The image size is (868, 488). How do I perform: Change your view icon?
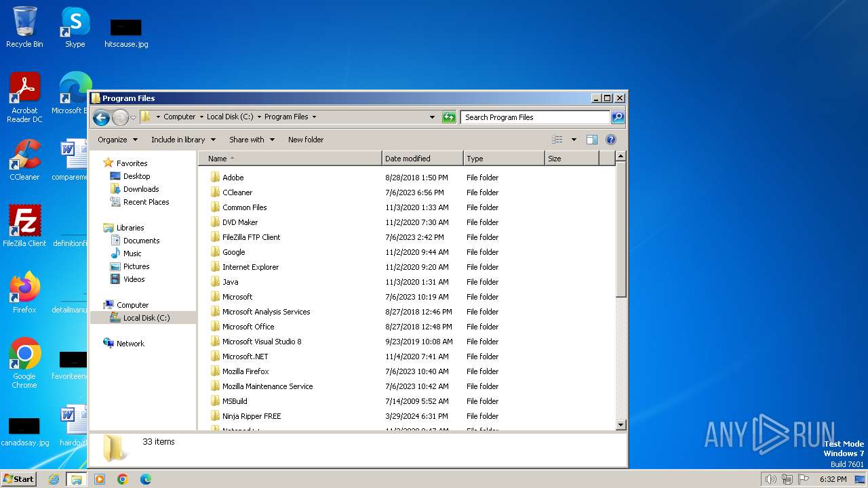[557, 140]
